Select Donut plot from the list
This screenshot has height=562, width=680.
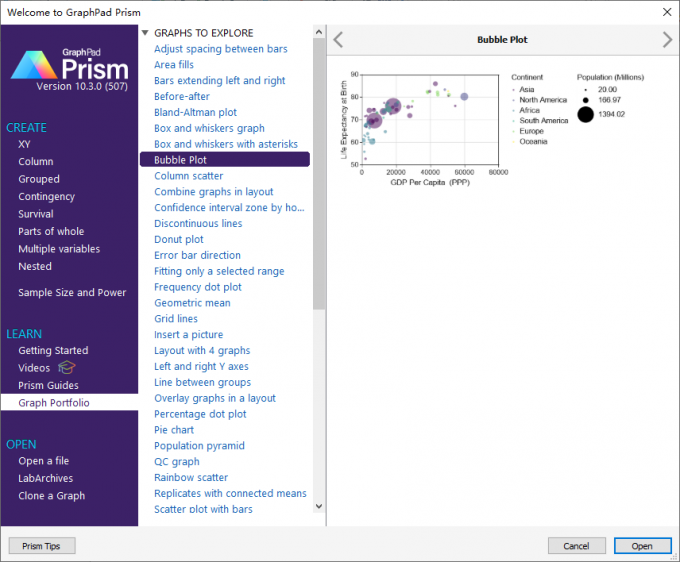(179, 239)
